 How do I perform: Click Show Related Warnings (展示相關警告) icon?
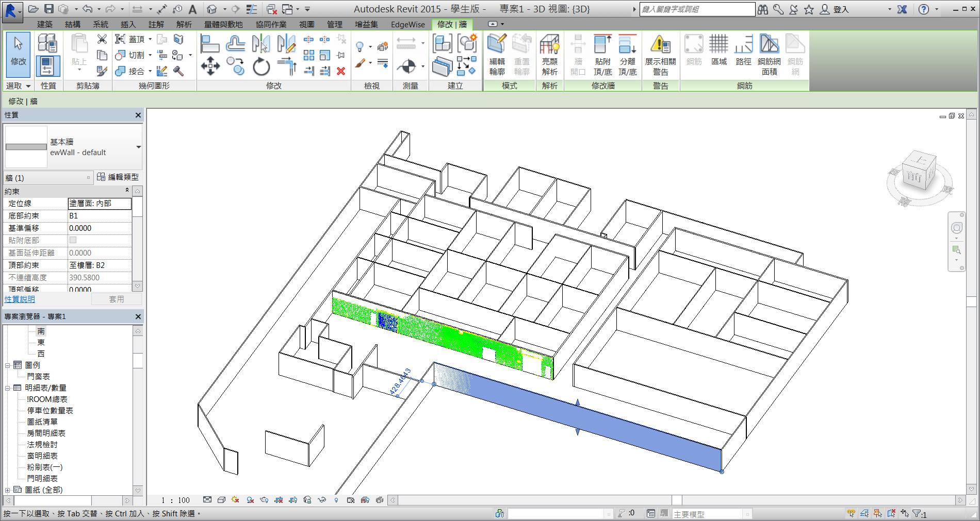660,55
